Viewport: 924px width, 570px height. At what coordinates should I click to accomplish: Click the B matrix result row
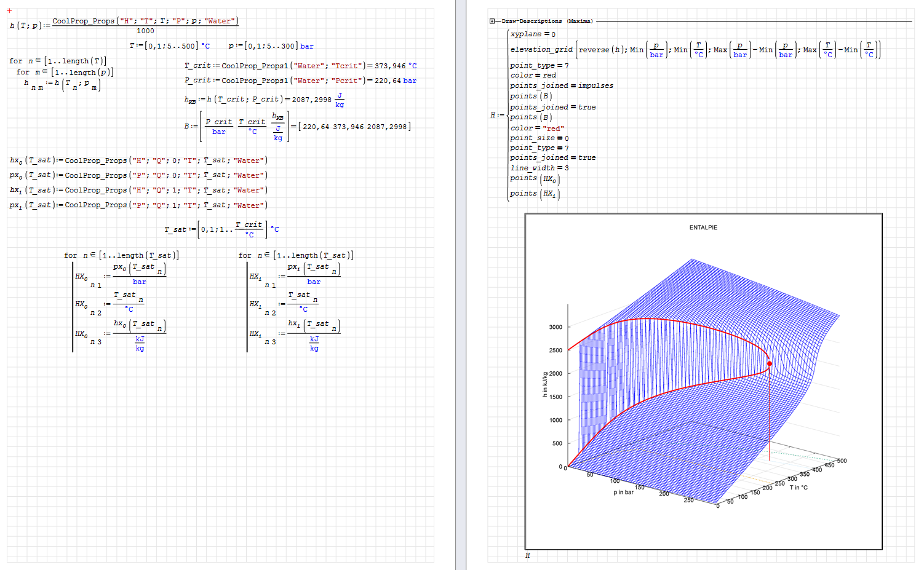click(x=354, y=127)
